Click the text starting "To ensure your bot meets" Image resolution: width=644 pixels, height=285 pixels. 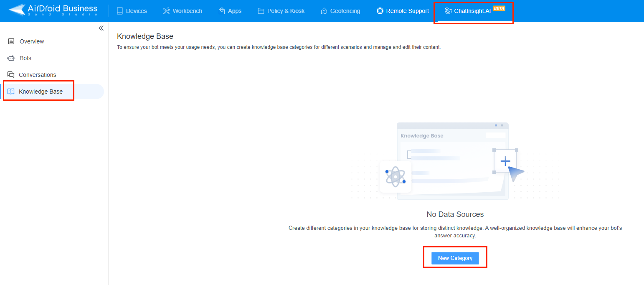click(279, 47)
